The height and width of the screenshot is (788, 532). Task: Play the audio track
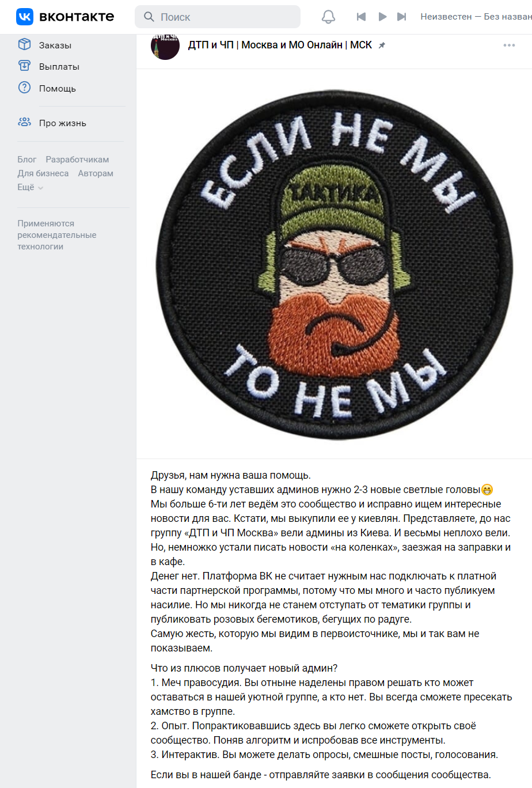(382, 17)
